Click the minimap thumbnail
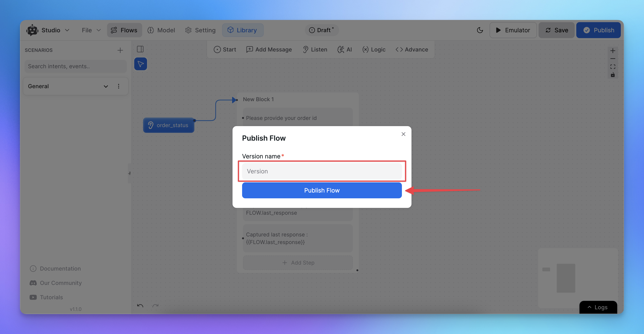The width and height of the screenshot is (644, 334). (578, 278)
